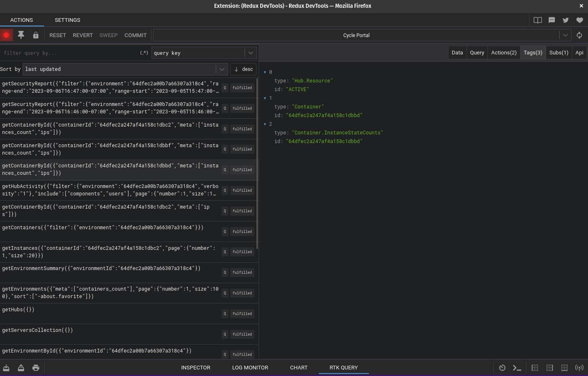This screenshot has width=588, height=376.
Task: Open the Cycle Portal instance dropdown
Action: [362, 35]
